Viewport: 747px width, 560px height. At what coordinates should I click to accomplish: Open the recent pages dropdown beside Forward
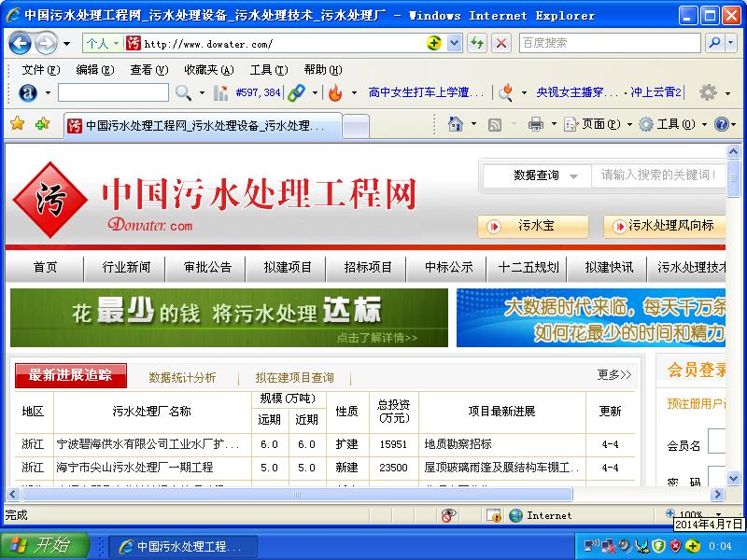click(x=66, y=44)
